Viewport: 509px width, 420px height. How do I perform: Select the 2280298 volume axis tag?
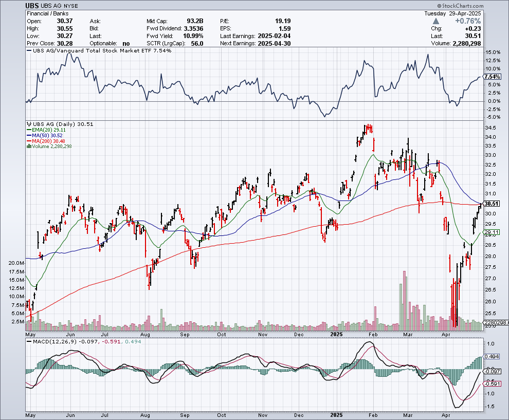[x=495, y=322]
